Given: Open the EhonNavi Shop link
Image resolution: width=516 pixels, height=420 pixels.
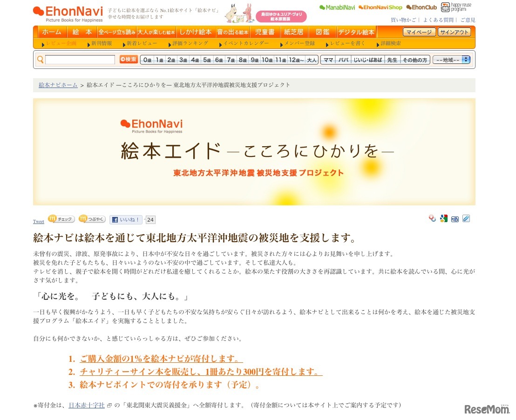Looking at the screenshot, I should click(380, 7).
